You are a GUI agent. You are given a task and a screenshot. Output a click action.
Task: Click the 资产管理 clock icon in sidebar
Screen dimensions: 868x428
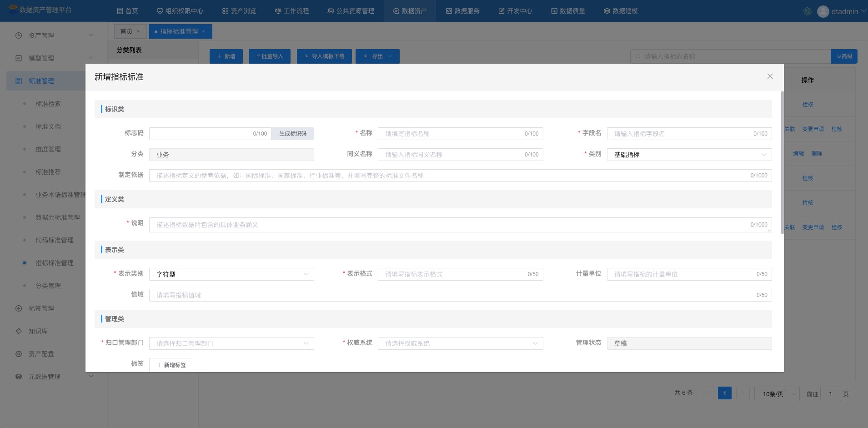(19, 35)
